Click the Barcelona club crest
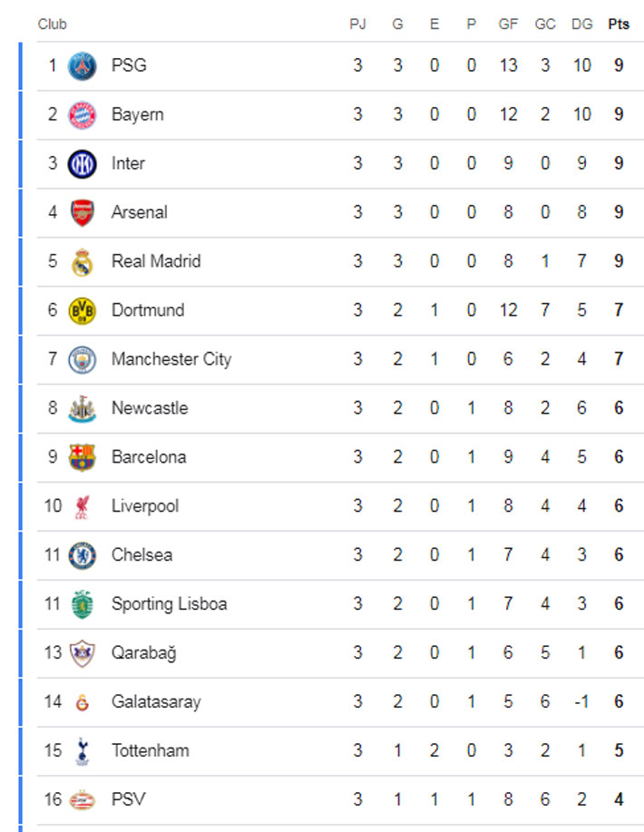Viewport: 644px width, 832px height. [x=83, y=457]
